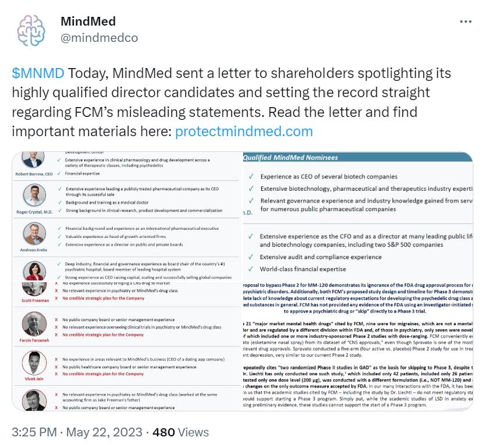
Task: Open the protectmindmed.com link
Action: (x=244, y=131)
